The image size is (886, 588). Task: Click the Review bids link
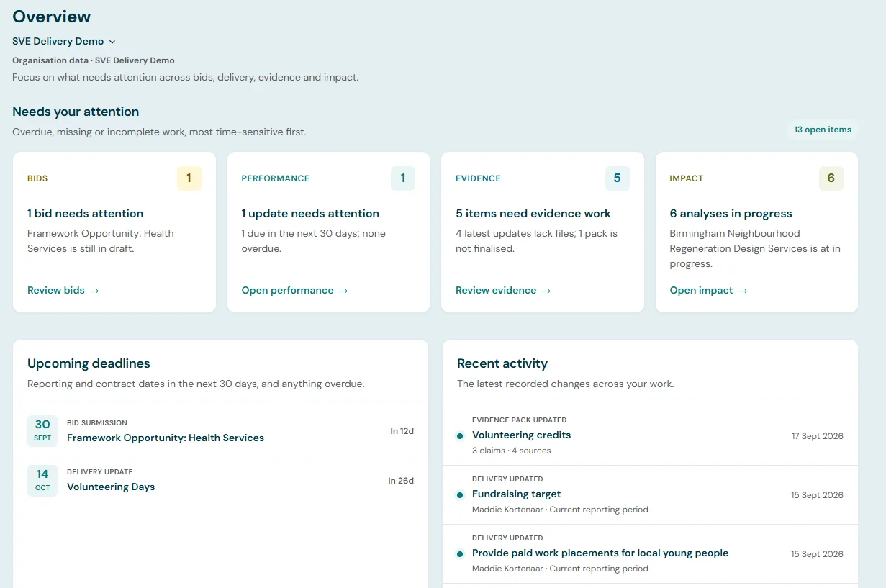[x=63, y=291]
